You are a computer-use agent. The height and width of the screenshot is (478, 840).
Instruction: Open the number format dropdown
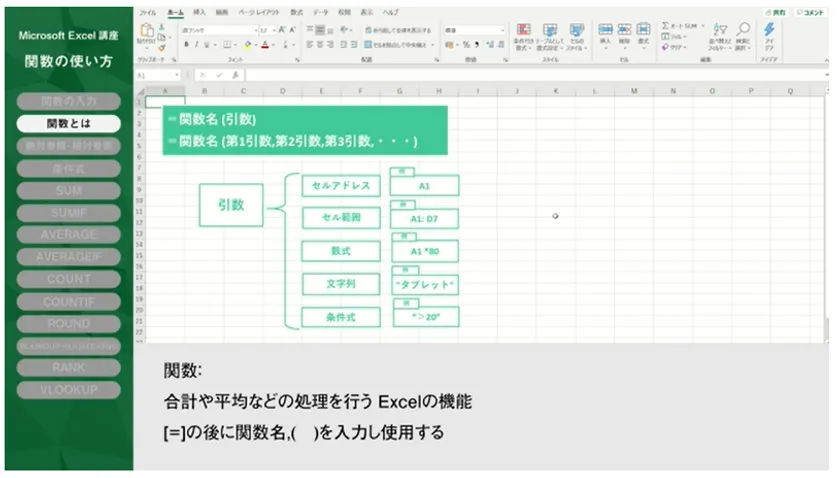click(502, 31)
